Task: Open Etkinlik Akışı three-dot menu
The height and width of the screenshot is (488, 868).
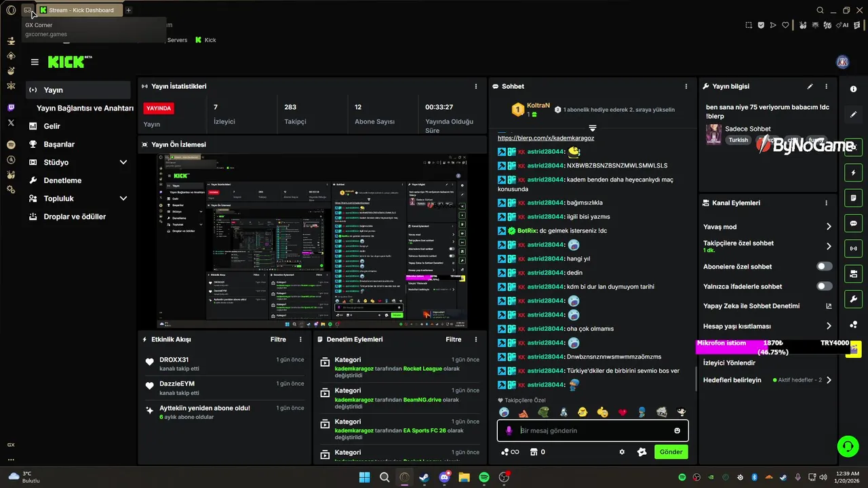Action: point(300,340)
